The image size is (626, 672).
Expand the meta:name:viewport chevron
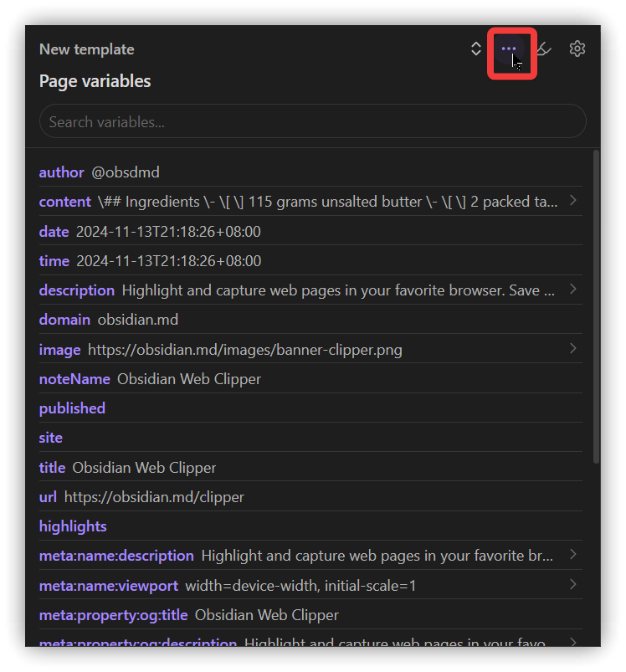pos(573,585)
